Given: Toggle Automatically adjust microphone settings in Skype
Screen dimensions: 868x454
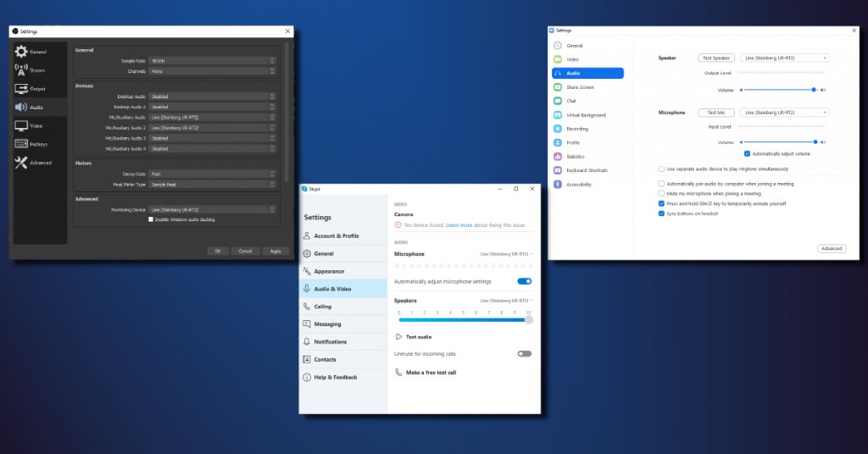Looking at the screenshot, I should tap(524, 281).
